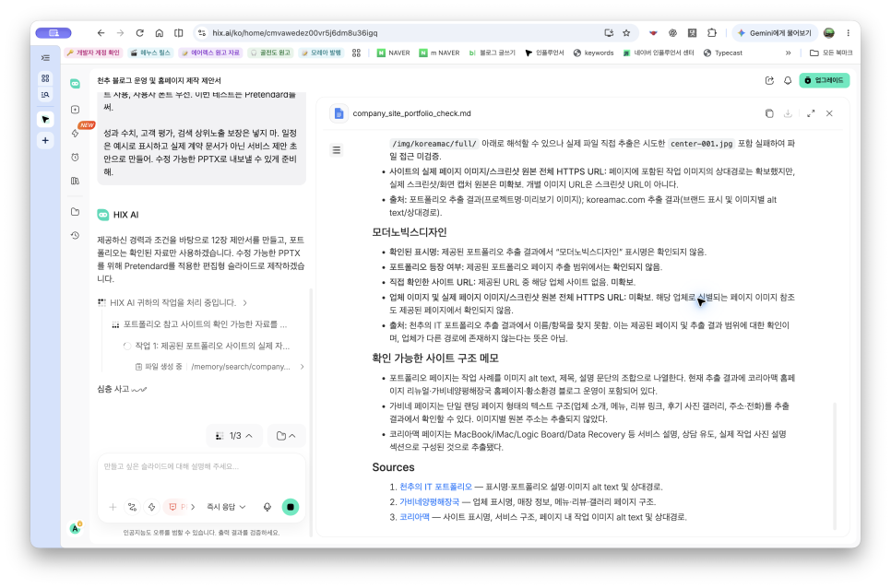Open the Chrome three-dot menu

point(848,33)
